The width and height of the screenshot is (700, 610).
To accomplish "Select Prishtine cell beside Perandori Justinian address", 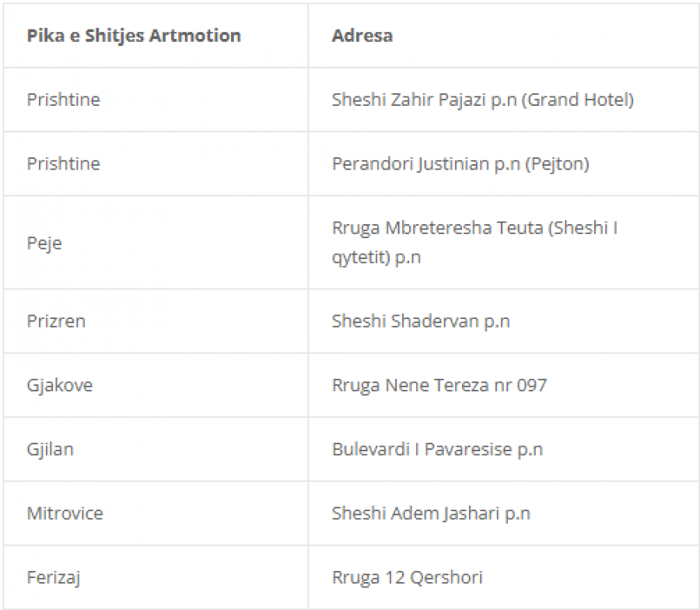I will click(x=64, y=163).
